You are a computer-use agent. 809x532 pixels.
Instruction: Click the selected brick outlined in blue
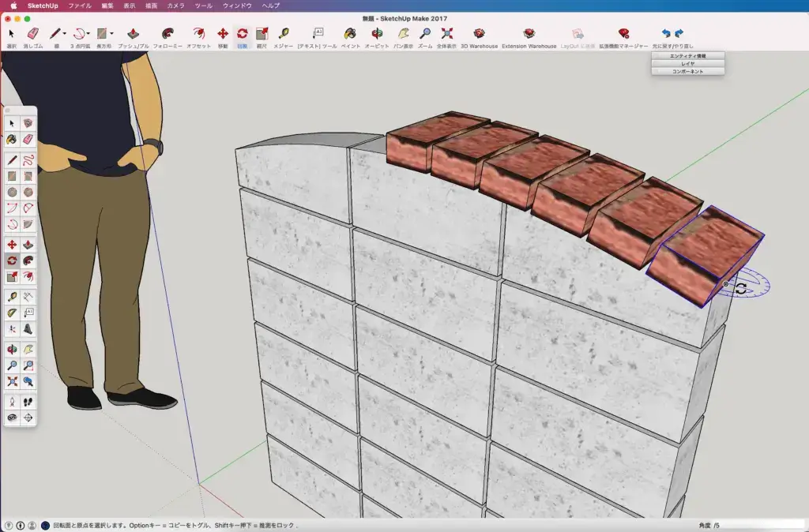point(706,257)
